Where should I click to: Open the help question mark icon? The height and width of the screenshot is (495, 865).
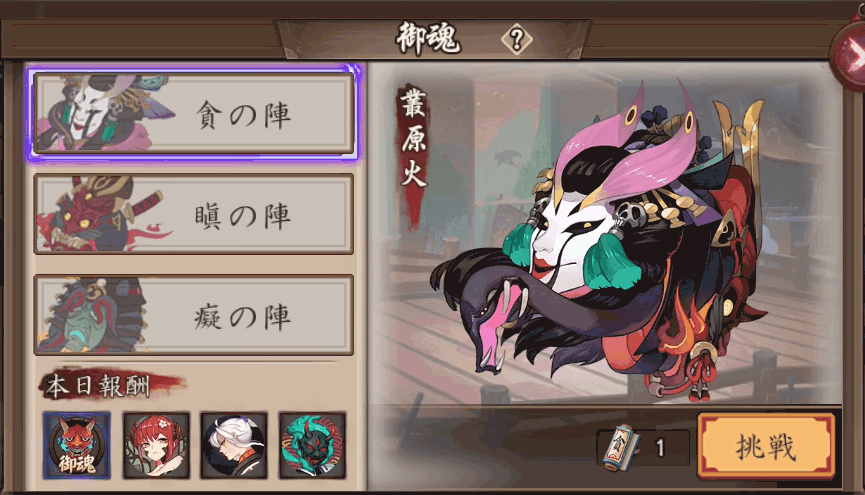(516, 40)
